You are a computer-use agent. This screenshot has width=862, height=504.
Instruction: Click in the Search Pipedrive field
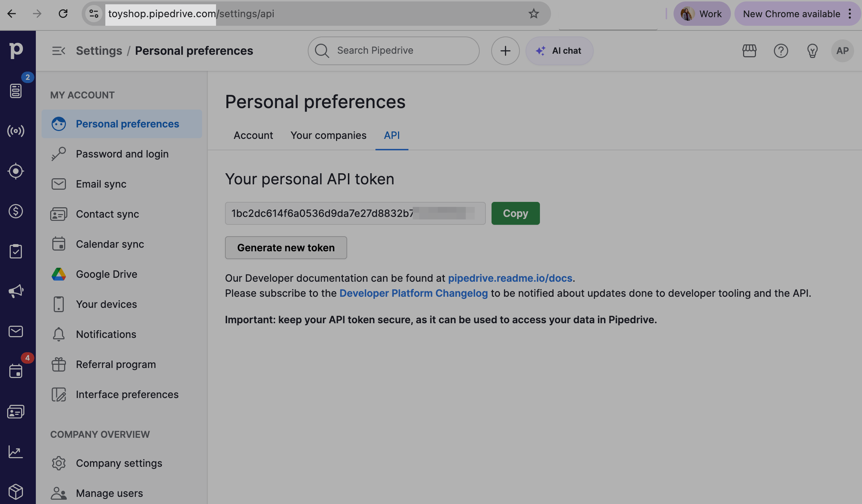[x=394, y=51]
